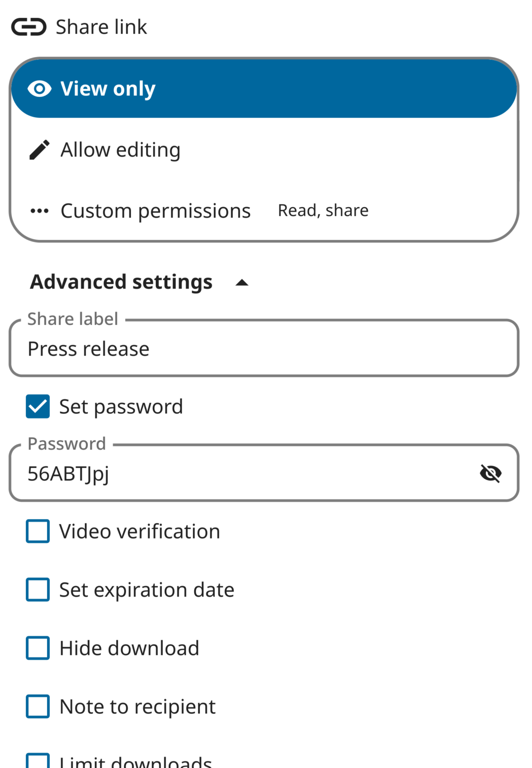Click the eye icon beside View only
The image size is (532, 768).
pos(39,88)
